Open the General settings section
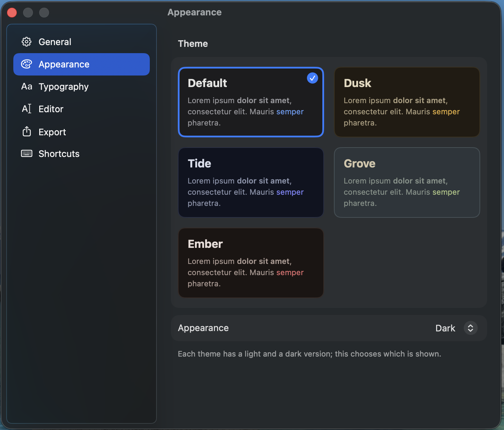This screenshot has height=430, width=504. [82, 42]
